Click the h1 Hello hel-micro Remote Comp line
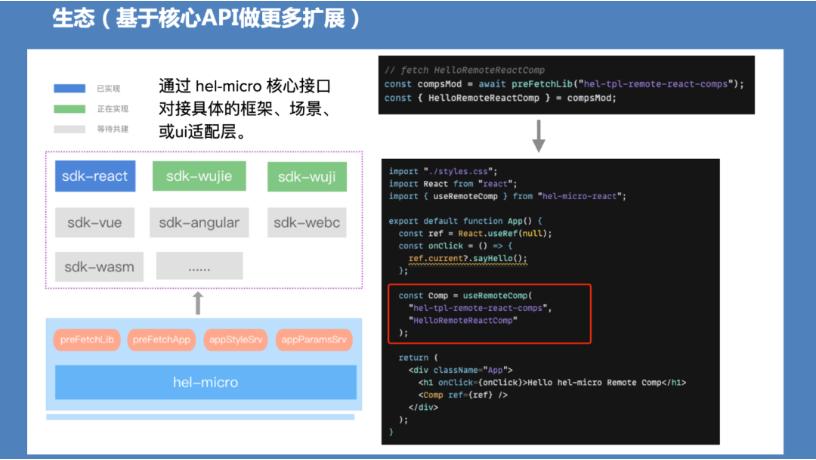The width and height of the screenshot is (816, 460). 552,382
